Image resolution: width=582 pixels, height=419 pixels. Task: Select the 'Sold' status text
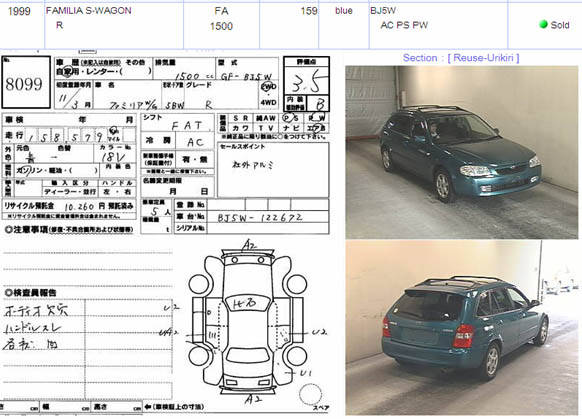tap(560, 25)
